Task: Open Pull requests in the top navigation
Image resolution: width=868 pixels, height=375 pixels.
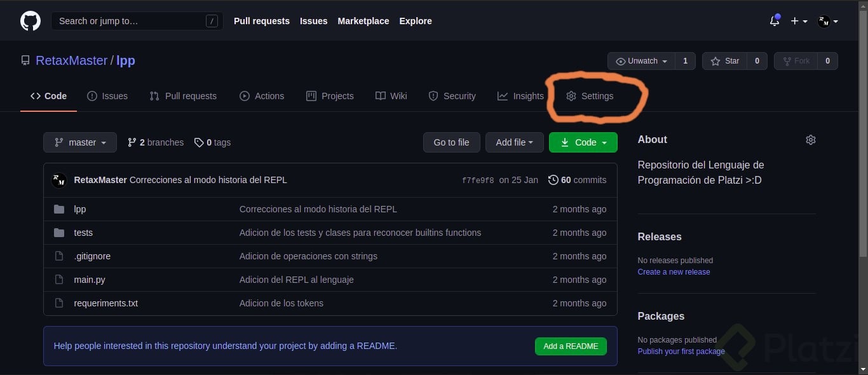Action: point(262,21)
